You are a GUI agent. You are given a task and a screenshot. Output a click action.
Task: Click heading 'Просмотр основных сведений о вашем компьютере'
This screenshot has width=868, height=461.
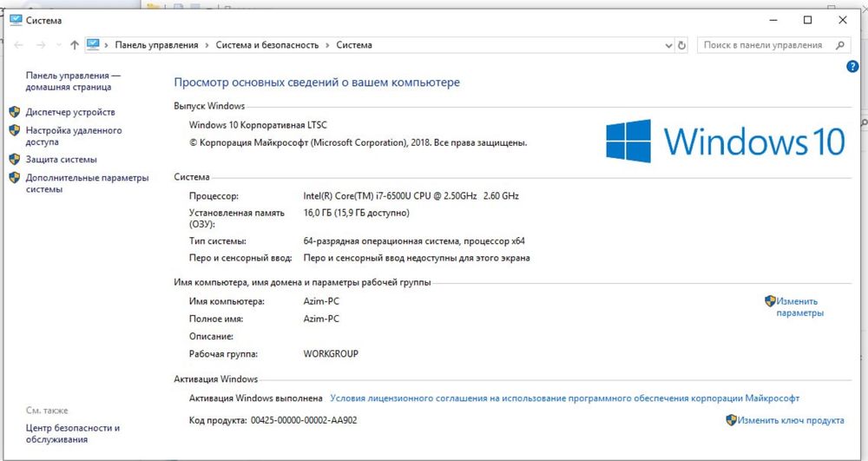[317, 83]
